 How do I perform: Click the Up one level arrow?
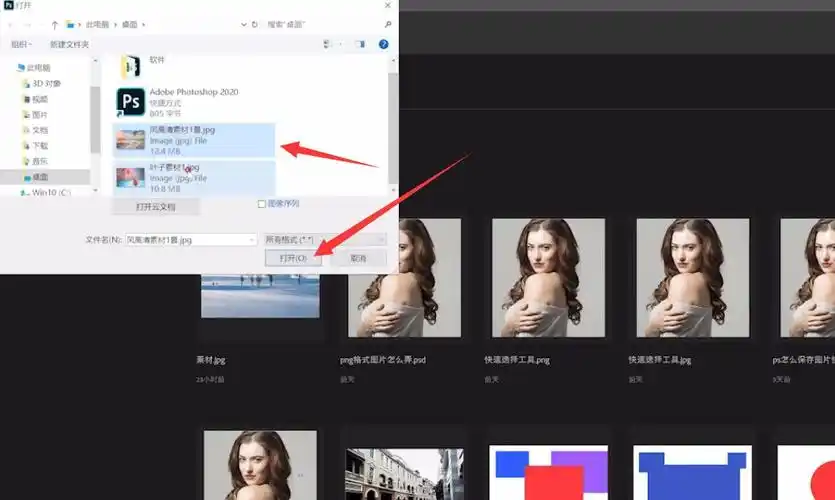[x=54, y=24]
